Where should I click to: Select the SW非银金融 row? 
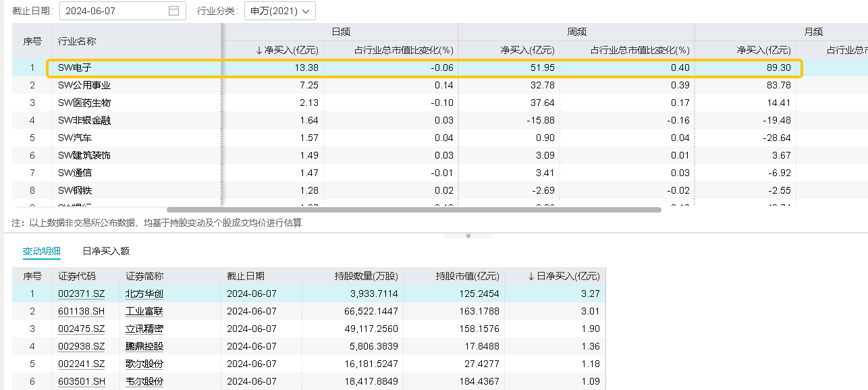[x=84, y=120]
